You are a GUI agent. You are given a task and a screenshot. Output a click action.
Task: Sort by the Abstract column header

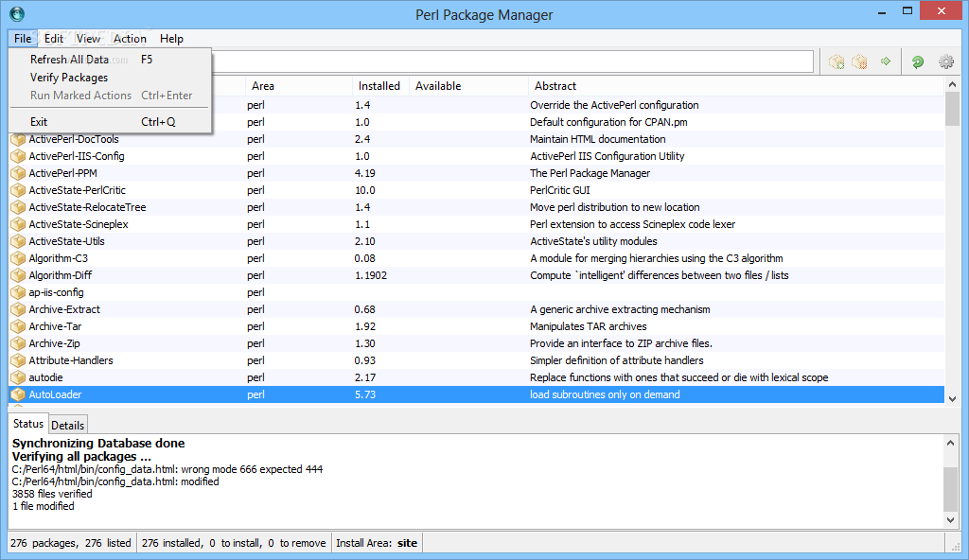click(736, 86)
